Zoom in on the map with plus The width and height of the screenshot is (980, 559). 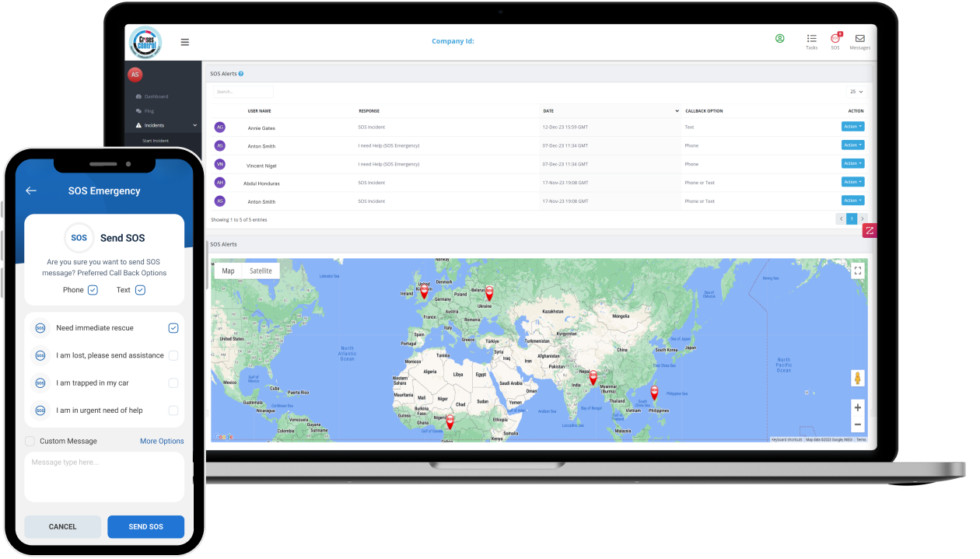858,407
